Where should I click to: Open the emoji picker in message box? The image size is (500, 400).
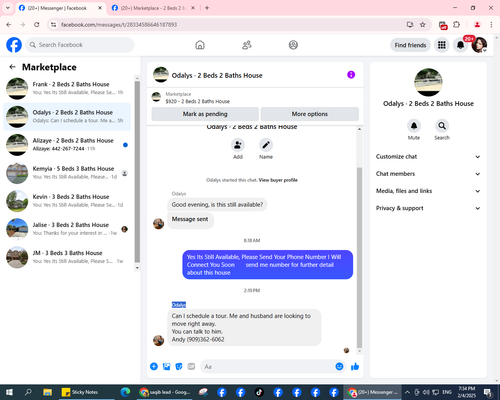click(x=339, y=367)
